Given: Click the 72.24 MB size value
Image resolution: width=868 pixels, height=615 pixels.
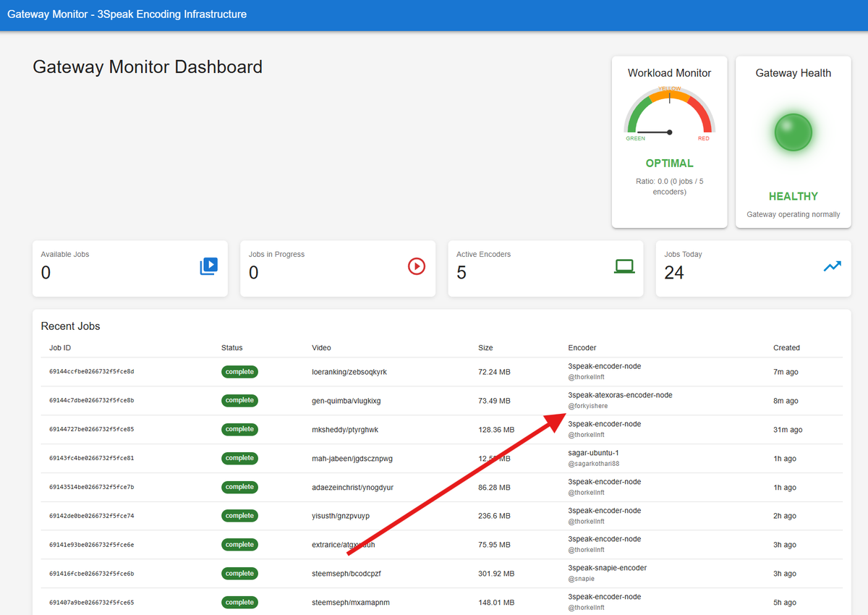Looking at the screenshot, I should pyautogui.click(x=494, y=372).
